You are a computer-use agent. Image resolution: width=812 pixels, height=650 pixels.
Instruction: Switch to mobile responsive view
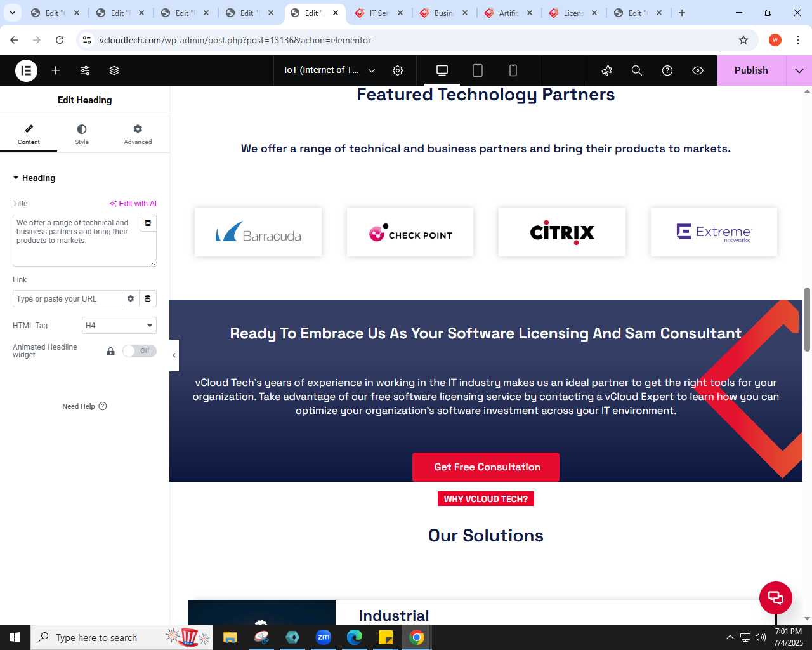click(513, 70)
